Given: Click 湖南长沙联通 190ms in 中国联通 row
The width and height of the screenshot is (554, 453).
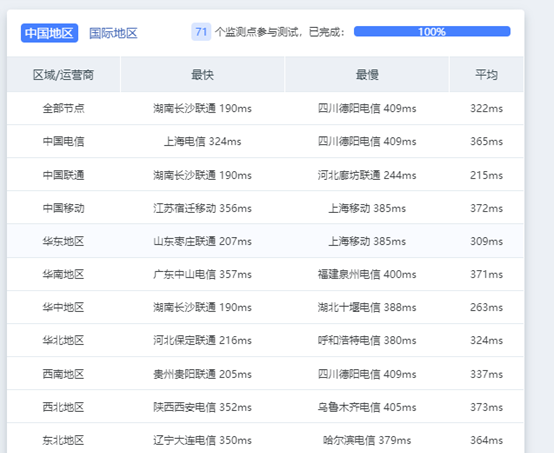Looking at the screenshot, I should [202, 175].
